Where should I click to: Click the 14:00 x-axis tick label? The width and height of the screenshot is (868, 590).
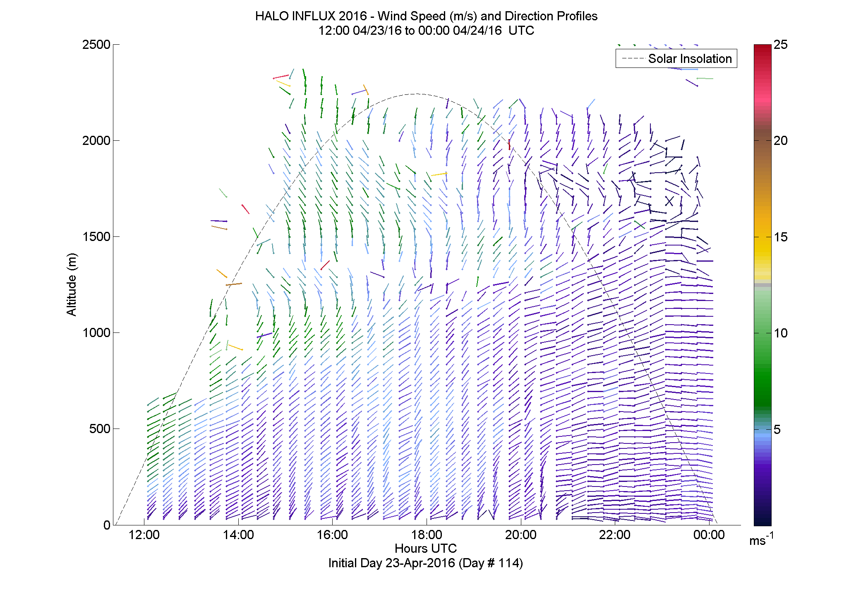[238, 535]
